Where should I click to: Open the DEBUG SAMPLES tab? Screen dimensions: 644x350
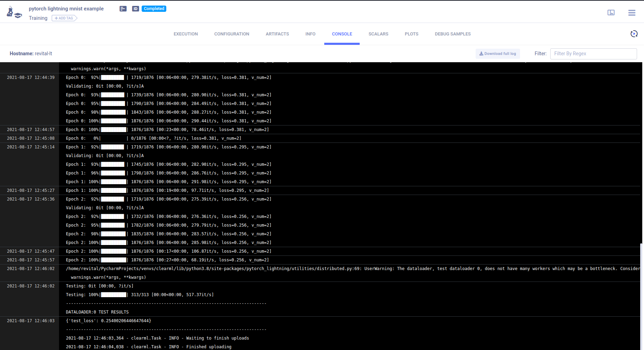click(x=452, y=34)
